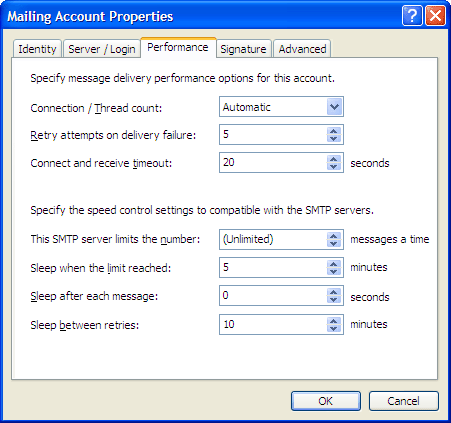Image resolution: width=451 pixels, height=423 pixels.
Task: Increase SMTP server message limit number
Action: [x=334, y=235]
